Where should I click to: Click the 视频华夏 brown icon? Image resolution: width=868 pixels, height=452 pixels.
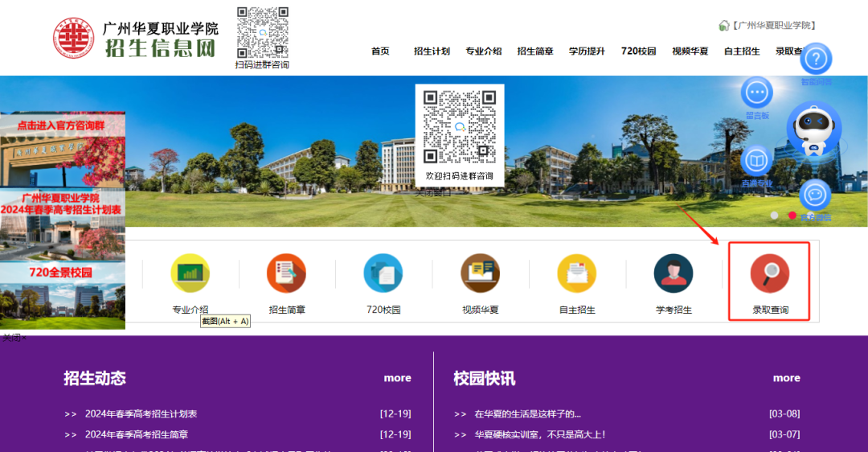click(480, 273)
